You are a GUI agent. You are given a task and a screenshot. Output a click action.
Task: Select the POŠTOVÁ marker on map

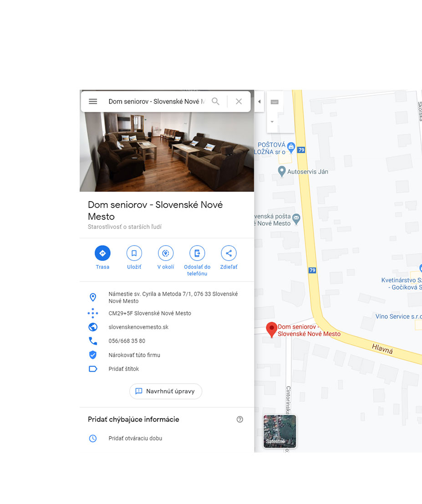point(291,148)
